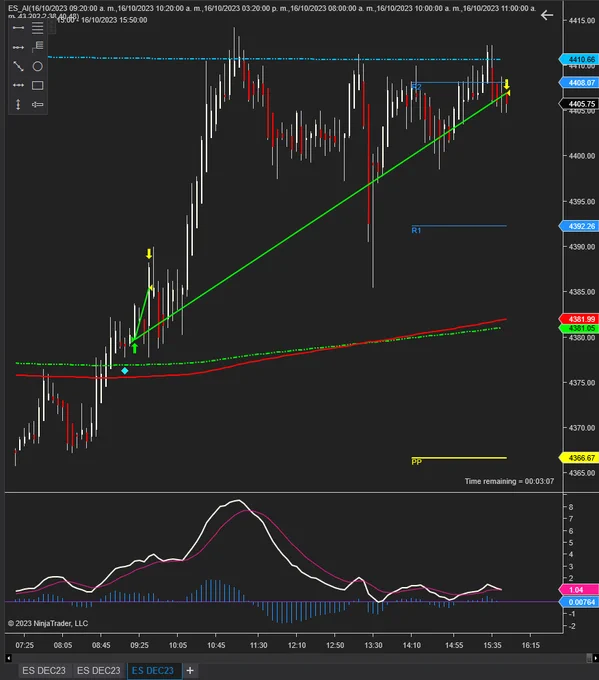Click the drawing toolbar drag grip
This screenshot has width=599, height=680.
[x=52, y=27]
